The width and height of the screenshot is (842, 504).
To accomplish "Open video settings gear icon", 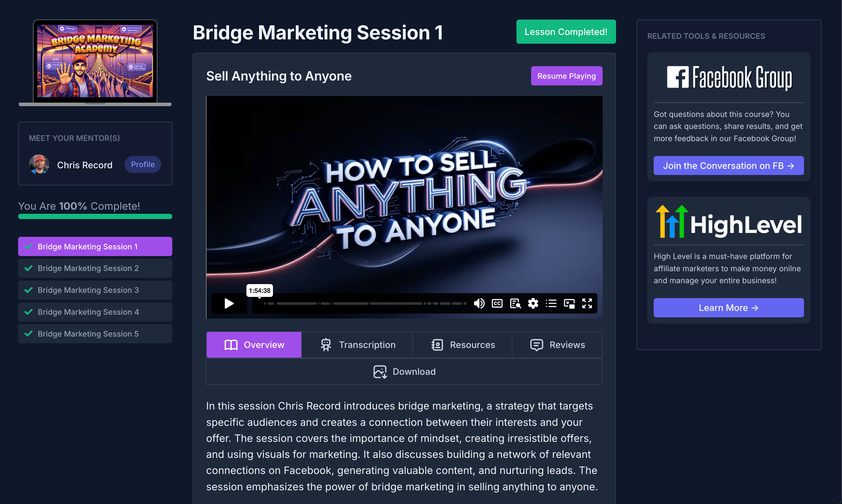I will pyautogui.click(x=533, y=303).
